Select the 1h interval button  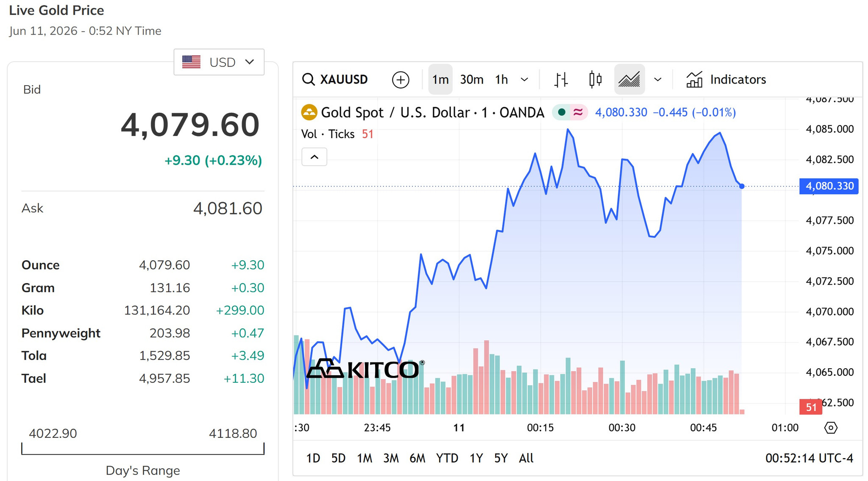[501, 80]
